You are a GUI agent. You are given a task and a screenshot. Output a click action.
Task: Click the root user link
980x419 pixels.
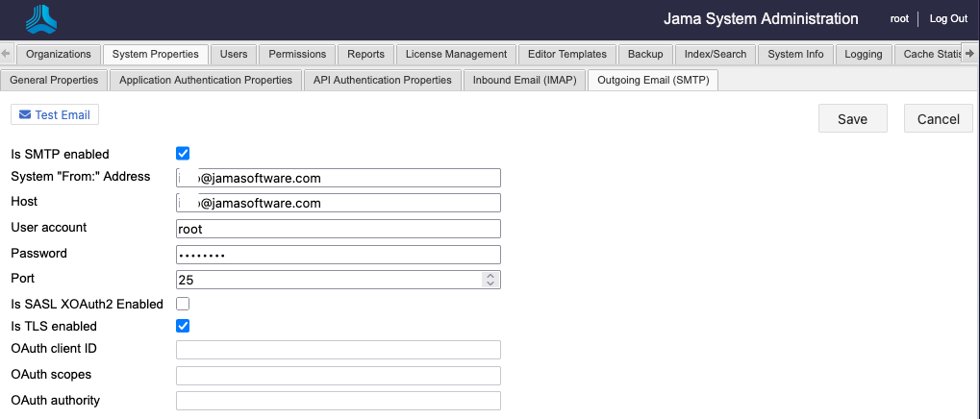[899, 18]
